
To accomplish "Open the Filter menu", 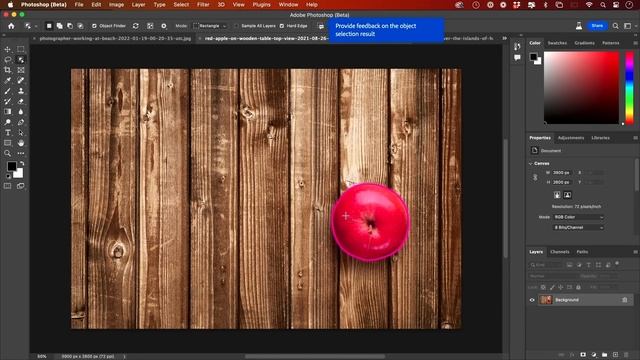I will pos(203,4).
